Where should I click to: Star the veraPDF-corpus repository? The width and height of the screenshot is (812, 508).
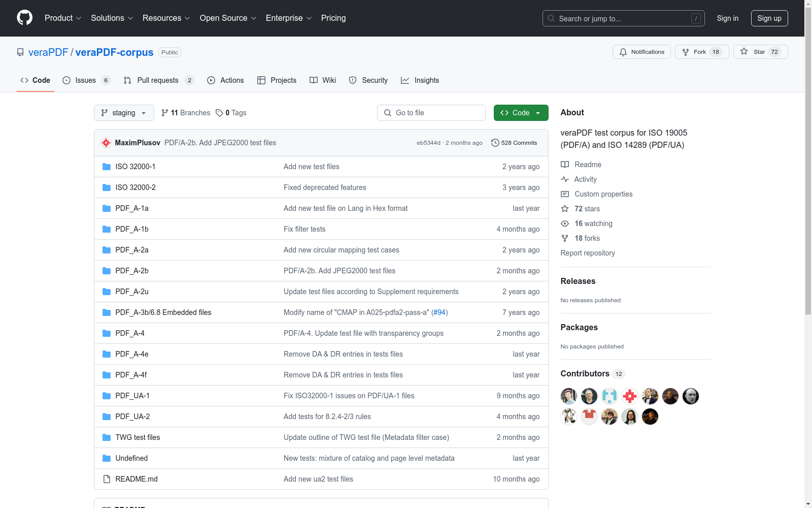[760, 52]
